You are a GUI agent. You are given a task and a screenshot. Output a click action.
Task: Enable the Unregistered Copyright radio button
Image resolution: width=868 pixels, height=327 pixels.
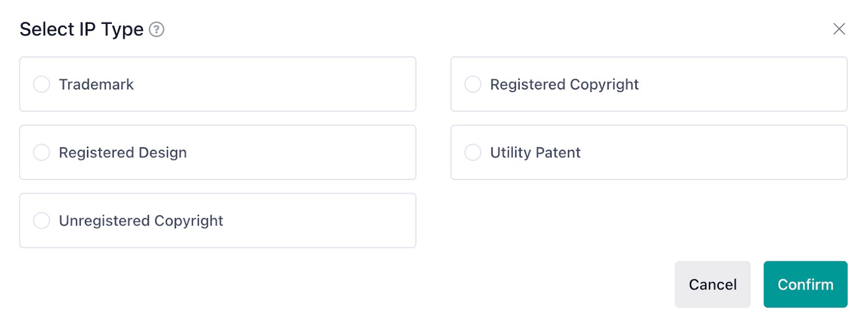(42, 221)
